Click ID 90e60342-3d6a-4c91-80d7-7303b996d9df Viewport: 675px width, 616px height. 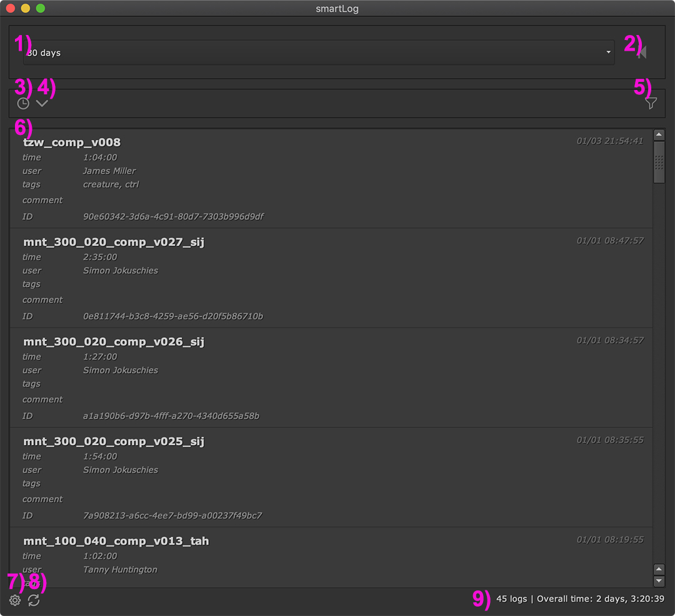pos(173,217)
